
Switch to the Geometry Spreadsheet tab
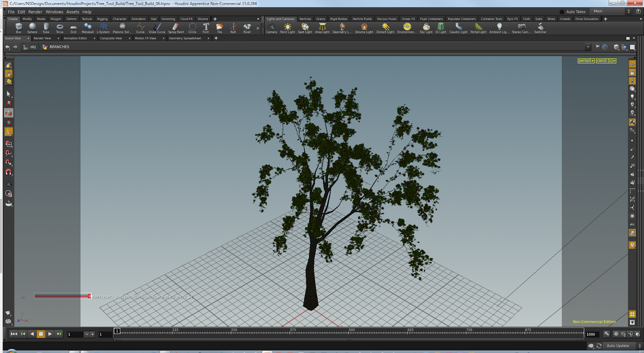(x=185, y=38)
